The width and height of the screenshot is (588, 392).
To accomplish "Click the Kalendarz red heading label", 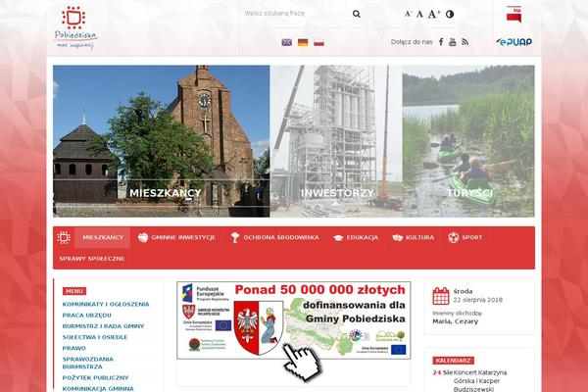I will click(453, 361).
